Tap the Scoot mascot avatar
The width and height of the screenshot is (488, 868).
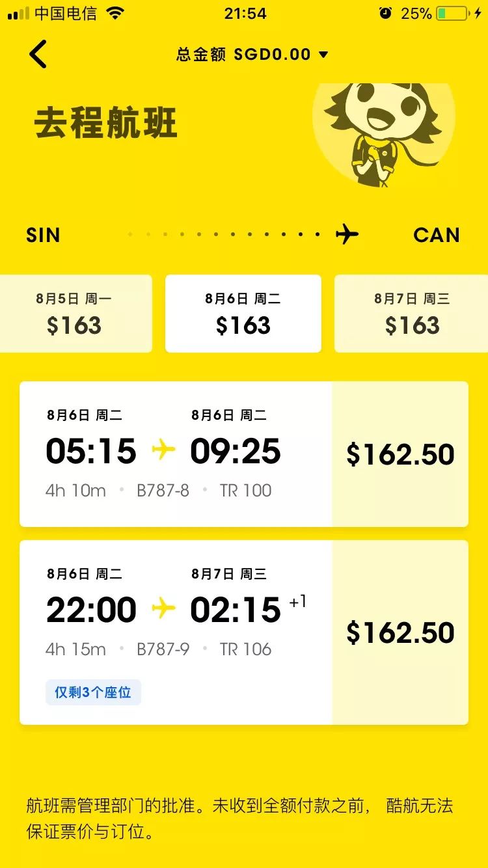383,133
